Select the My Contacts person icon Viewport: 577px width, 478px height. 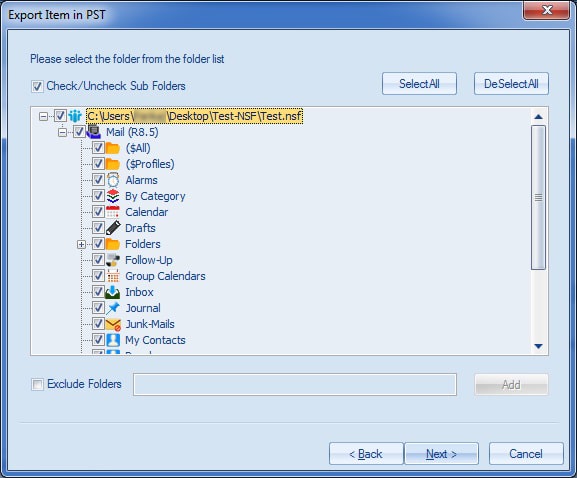click(x=113, y=340)
